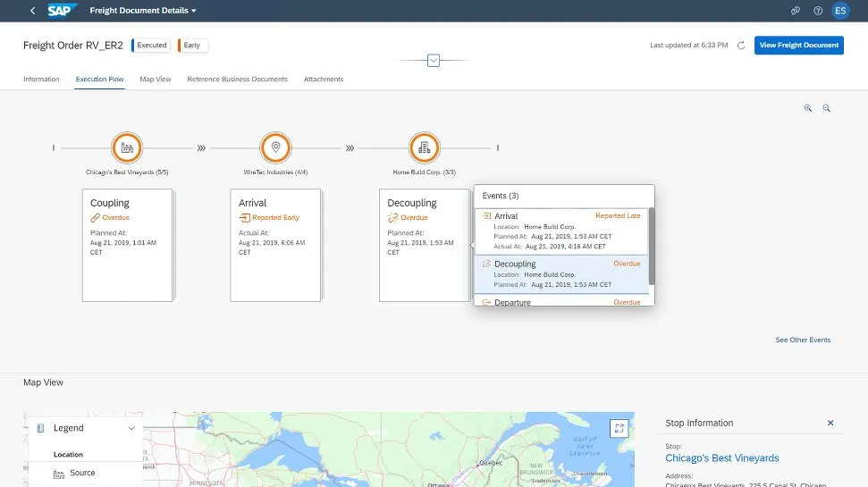Open the collaboration icon in the header
Screen dimensions: 868x487
[x=796, y=11]
